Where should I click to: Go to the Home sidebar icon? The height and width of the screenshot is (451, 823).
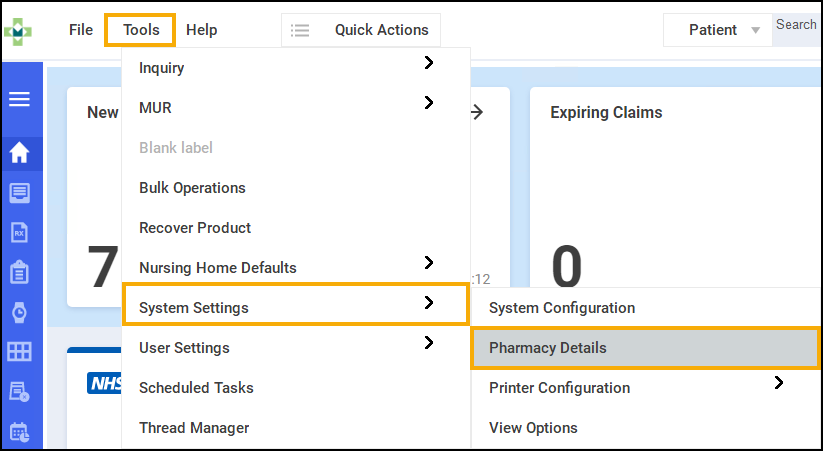tap(19, 153)
